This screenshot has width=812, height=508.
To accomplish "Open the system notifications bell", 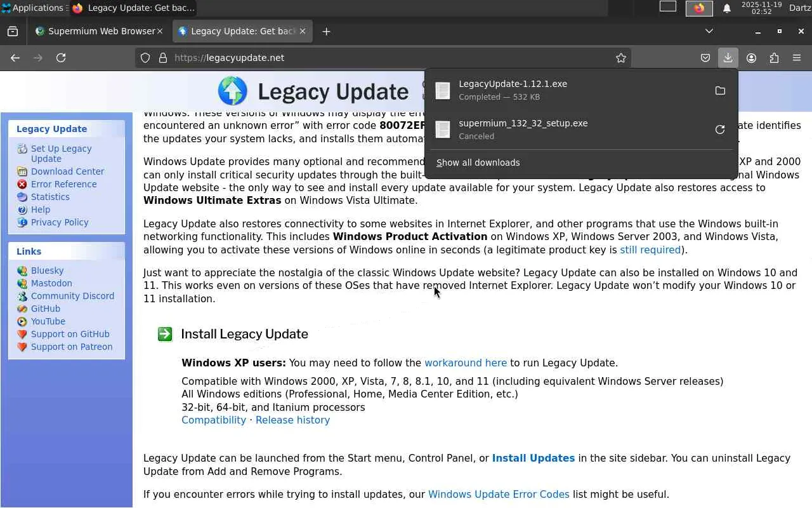I will [x=727, y=8].
